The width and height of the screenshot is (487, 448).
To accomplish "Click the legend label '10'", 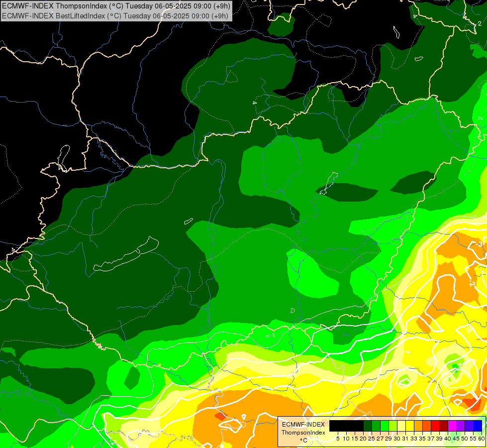I will pyautogui.click(x=346, y=439).
